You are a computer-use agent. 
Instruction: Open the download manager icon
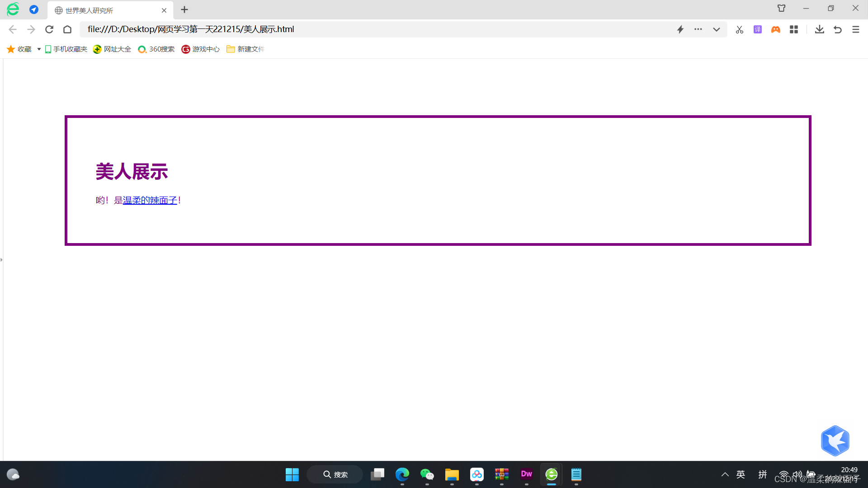(x=820, y=29)
